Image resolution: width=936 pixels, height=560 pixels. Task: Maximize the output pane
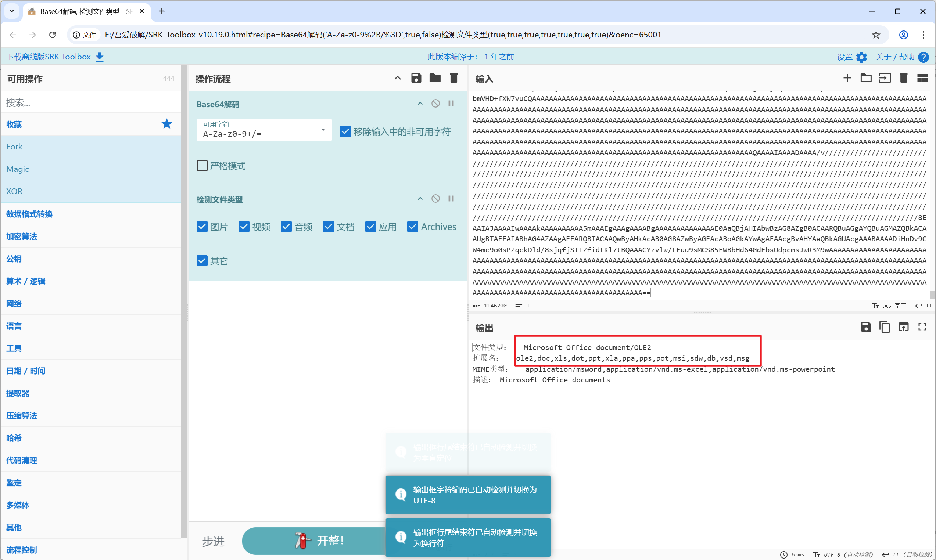[922, 327]
